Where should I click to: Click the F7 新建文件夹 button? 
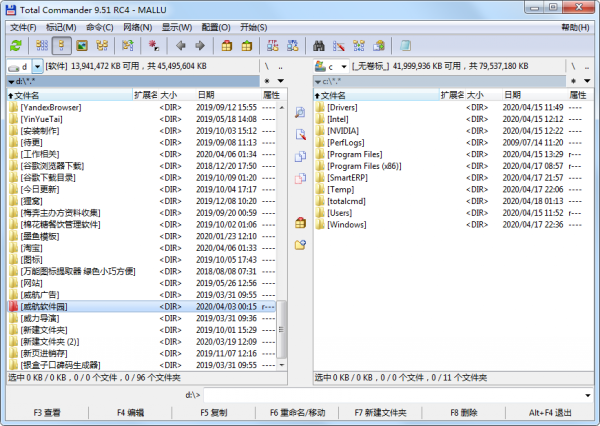pyautogui.click(x=380, y=413)
